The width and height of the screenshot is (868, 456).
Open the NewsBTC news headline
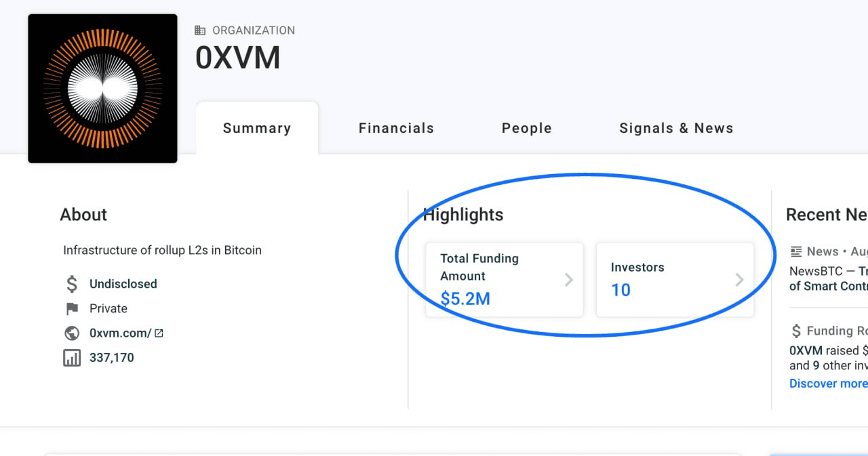pos(828,278)
